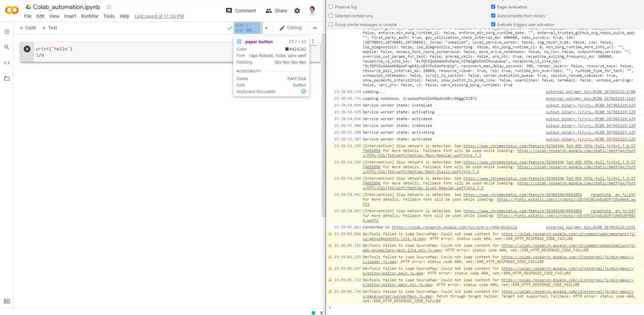The width and height of the screenshot is (644, 315).
Task: Enable the Preserve log checkbox
Action: tap(331, 7)
